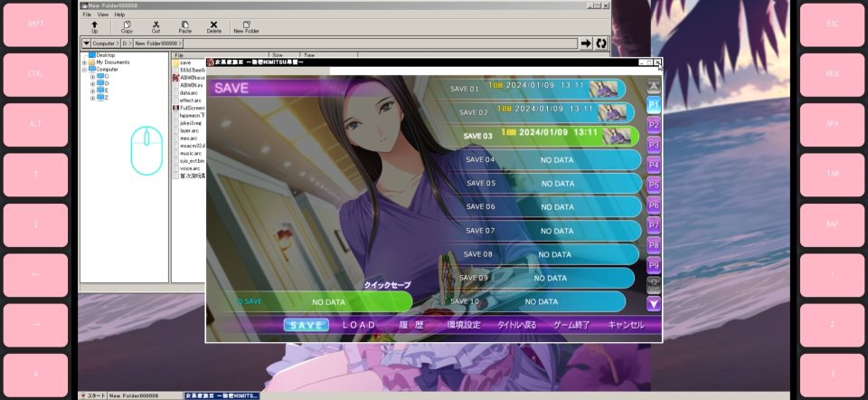Select A0IWIN.ini in the file list
The height and width of the screenshot is (400, 868).
click(x=189, y=85)
